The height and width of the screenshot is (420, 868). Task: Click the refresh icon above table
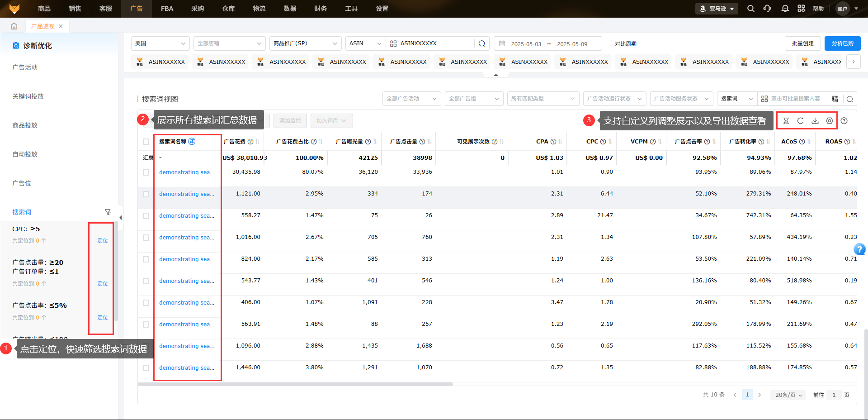tap(800, 121)
